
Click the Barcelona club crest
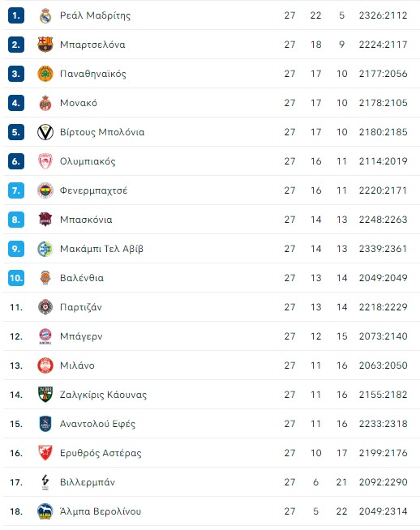(45, 45)
